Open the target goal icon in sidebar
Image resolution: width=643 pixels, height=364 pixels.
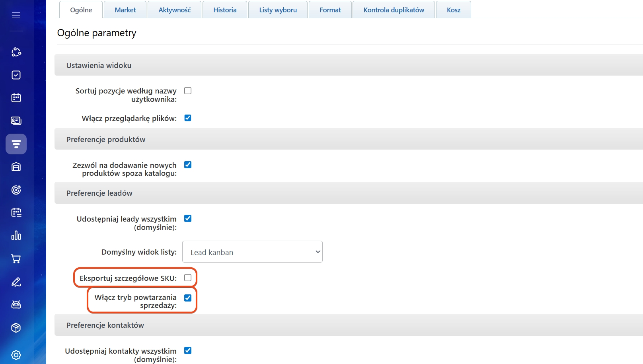coord(16,190)
